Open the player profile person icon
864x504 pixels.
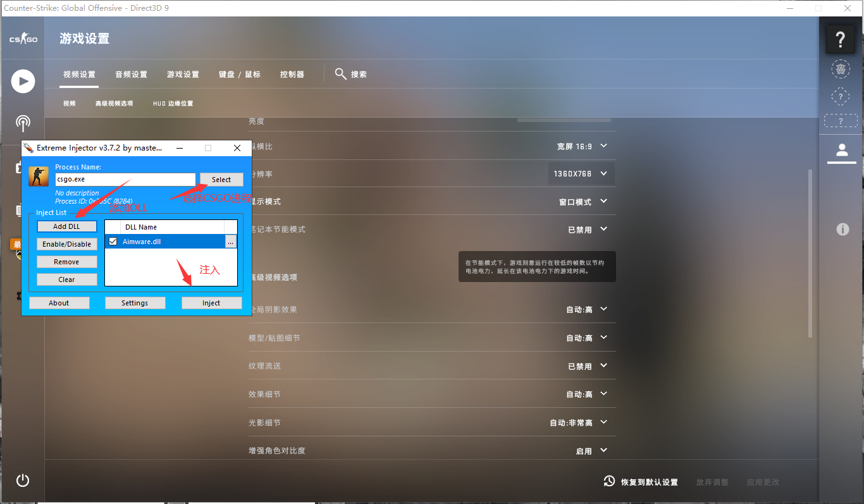(841, 151)
